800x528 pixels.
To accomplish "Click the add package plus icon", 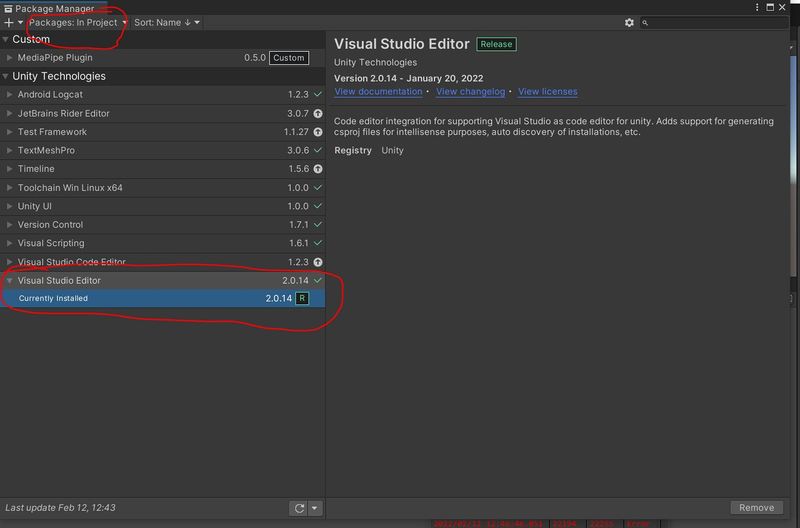I will tap(9, 22).
